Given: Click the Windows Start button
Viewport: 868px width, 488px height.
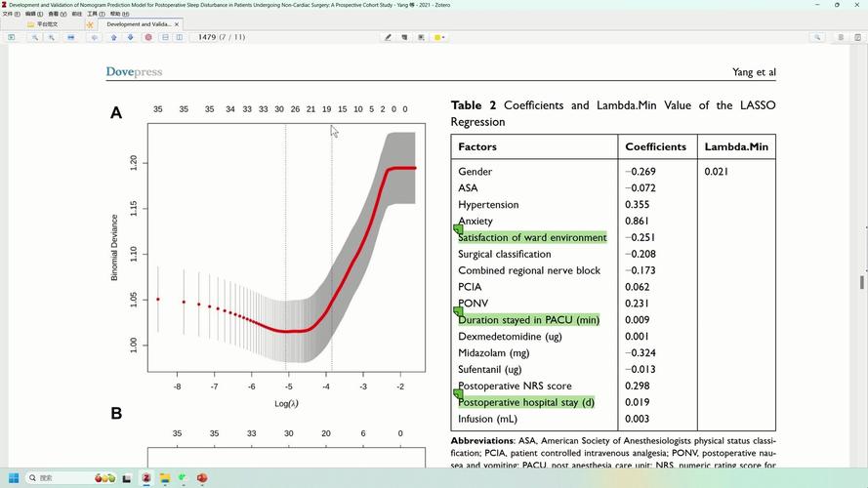Looking at the screenshot, I should (14, 478).
